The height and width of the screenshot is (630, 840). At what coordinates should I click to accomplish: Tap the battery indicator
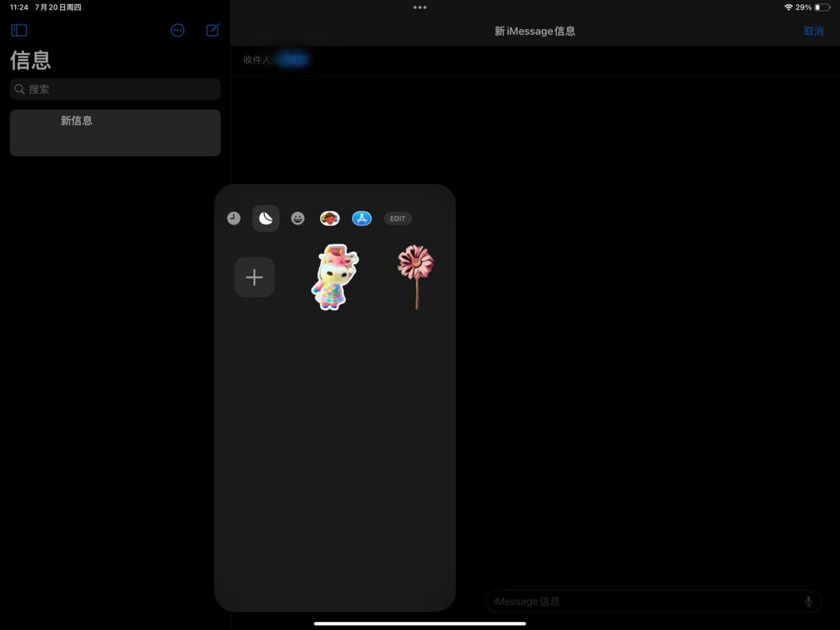[822, 7]
